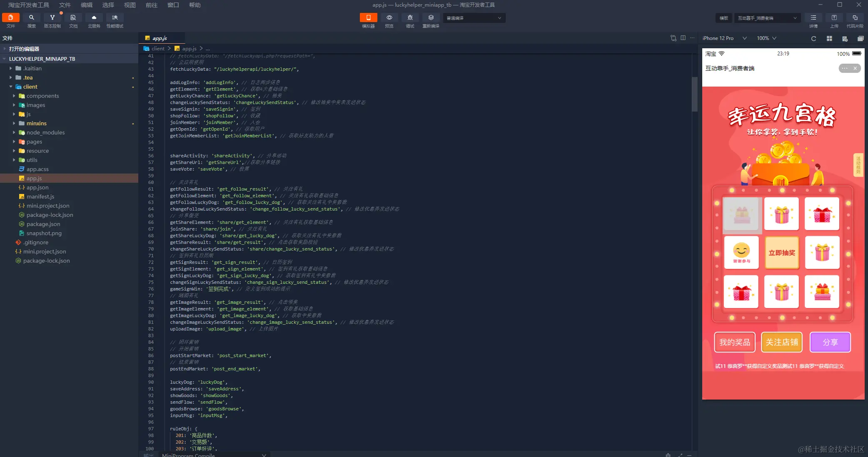Open the 性能调试 performance debug tool

(115, 18)
